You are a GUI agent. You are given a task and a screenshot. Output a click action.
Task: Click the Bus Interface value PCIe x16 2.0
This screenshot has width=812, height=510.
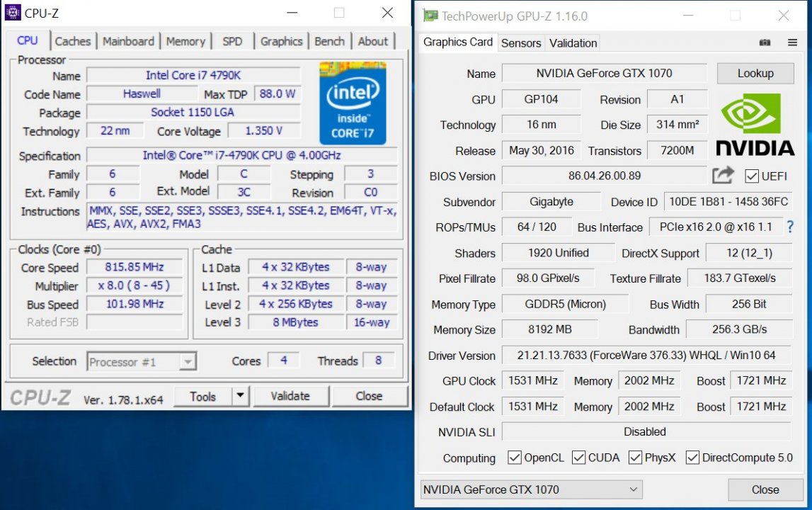tap(716, 227)
